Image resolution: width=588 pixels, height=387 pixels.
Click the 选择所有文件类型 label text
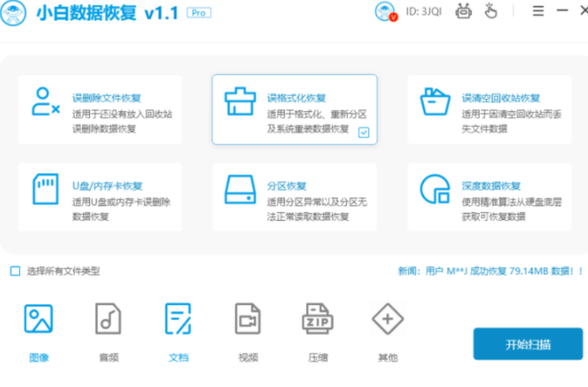pyautogui.click(x=63, y=271)
